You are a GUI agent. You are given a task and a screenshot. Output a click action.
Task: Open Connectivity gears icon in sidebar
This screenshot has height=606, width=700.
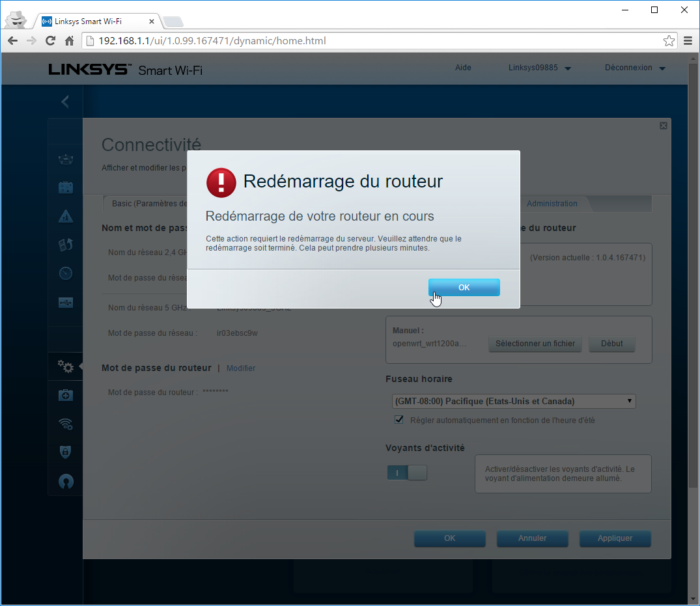pyautogui.click(x=66, y=367)
